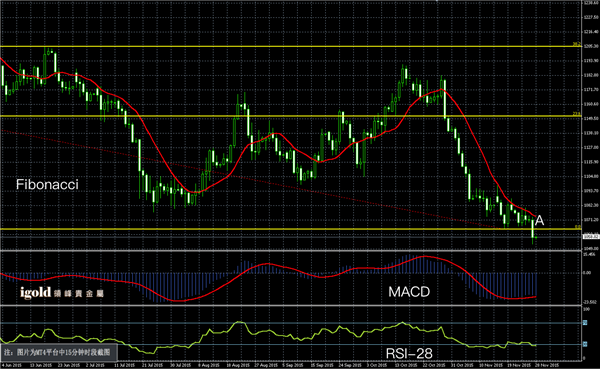Viewport: 600px width, 369px height.
Task: Click the lower blue RSI level tag
Action: [x=585, y=345]
